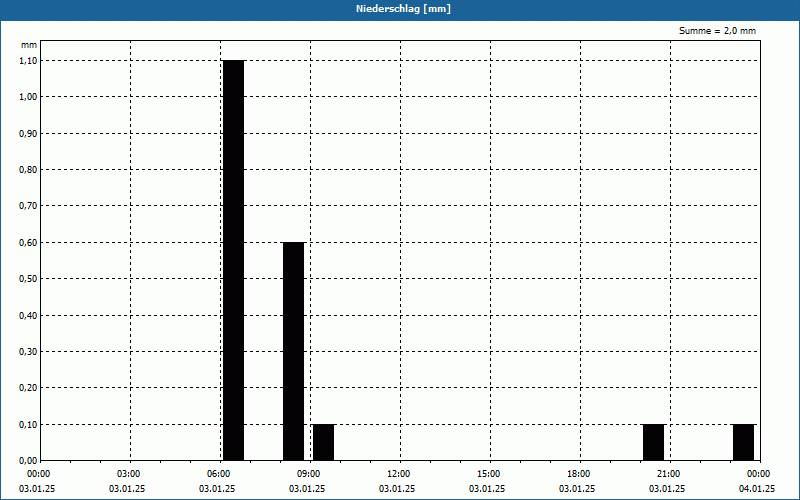Click the 03.01.25 date under 12:00
Viewport: 800px width, 500px height.
(397, 489)
